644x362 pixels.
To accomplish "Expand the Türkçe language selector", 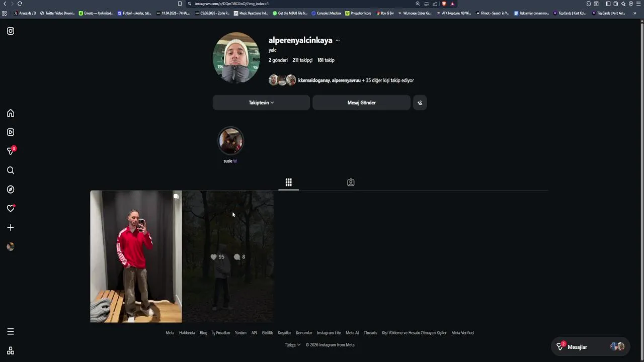I will 293,345.
